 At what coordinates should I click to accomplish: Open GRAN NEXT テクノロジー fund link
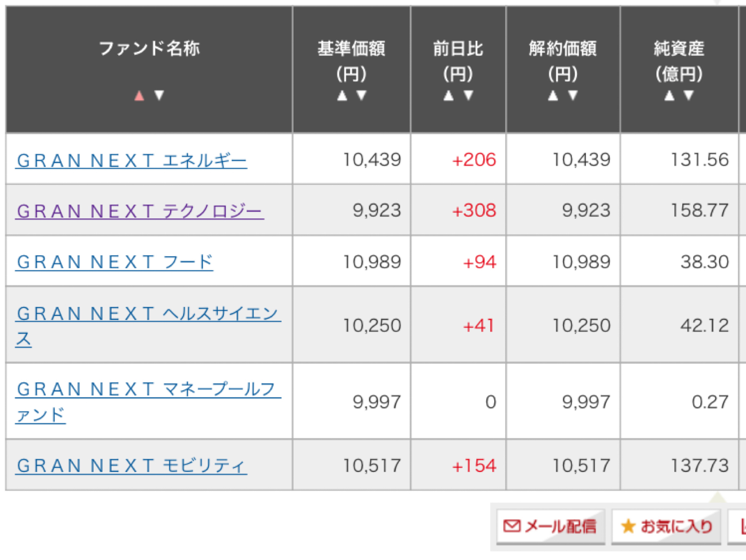139,211
